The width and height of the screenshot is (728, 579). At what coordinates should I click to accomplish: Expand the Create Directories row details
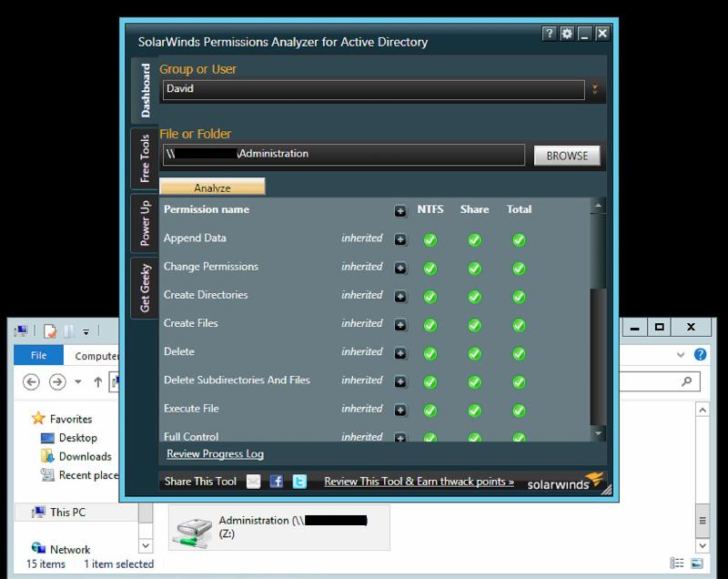pyautogui.click(x=400, y=296)
